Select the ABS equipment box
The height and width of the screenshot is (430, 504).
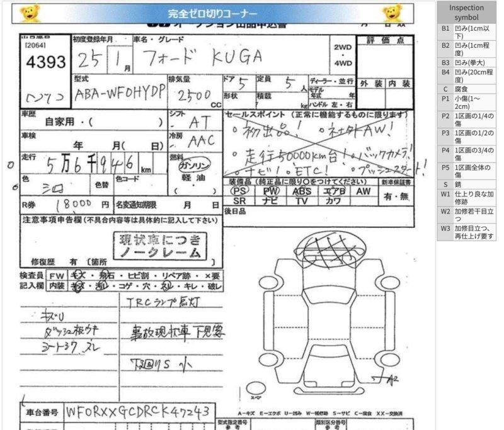click(302, 191)
